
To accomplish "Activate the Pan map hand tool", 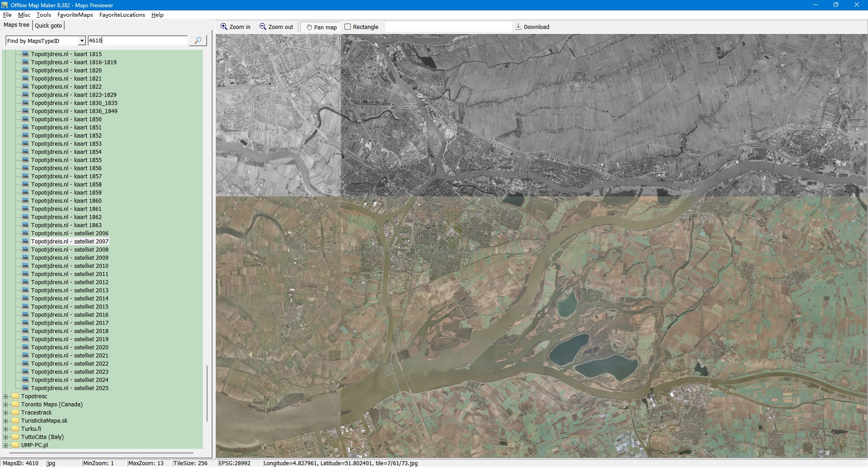I will tap(321, 27).
